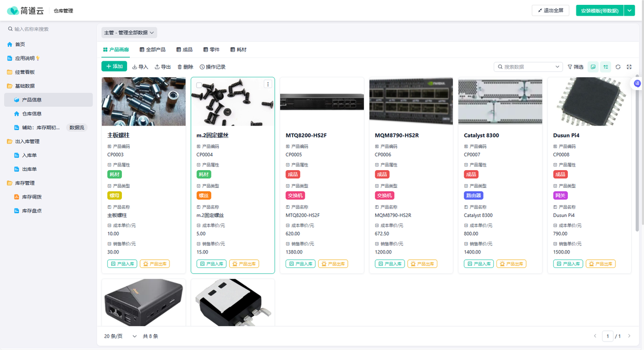Viewport: 644px width, 350px height.
Task: Click 安装模板(带数据) button
Action: (x=600, y=11)
